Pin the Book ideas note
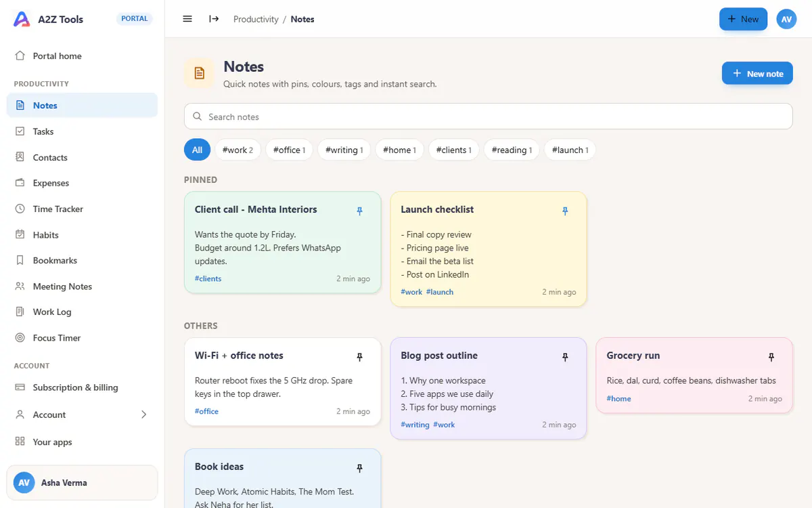812x508 pixels. click(x=359, y=468)
